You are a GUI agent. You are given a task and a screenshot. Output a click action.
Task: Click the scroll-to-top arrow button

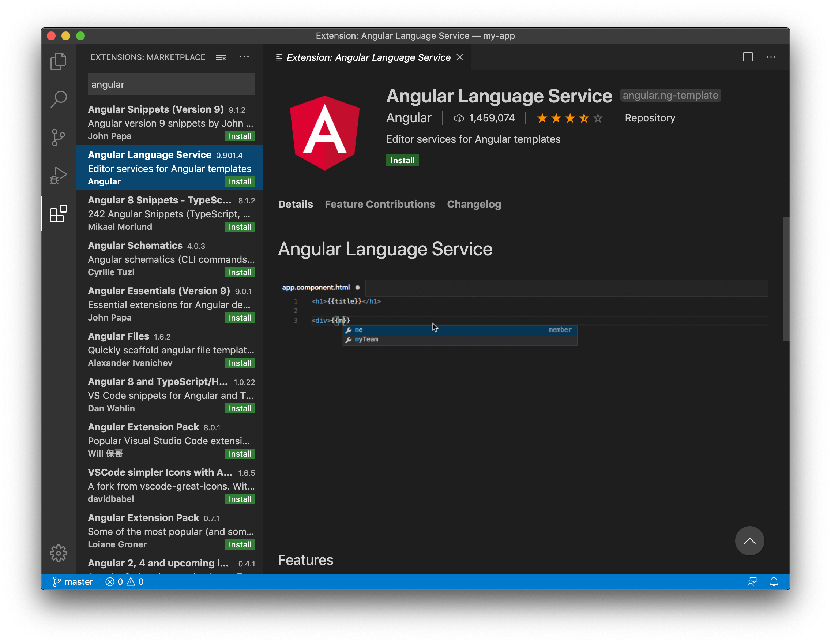click(749, 541)
